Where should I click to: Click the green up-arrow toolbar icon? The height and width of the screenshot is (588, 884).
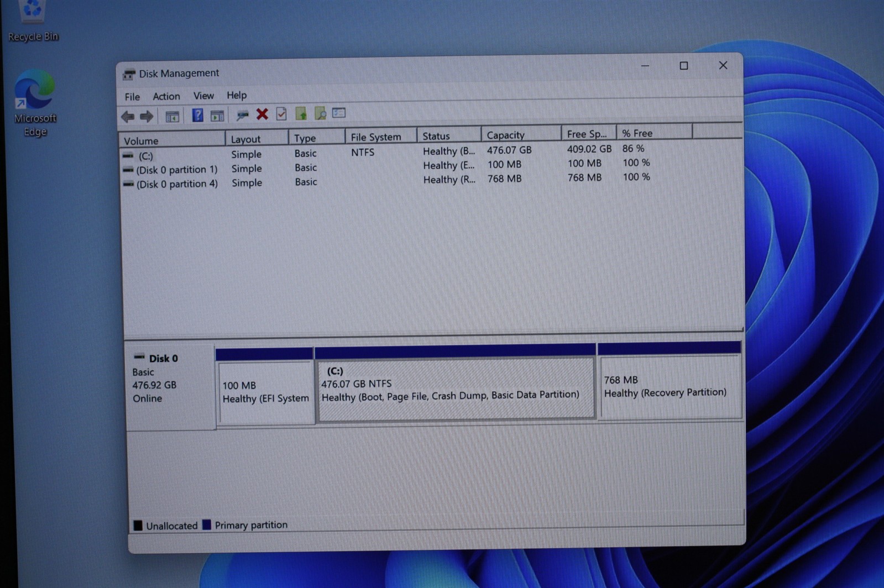click(x=301, y=113)
